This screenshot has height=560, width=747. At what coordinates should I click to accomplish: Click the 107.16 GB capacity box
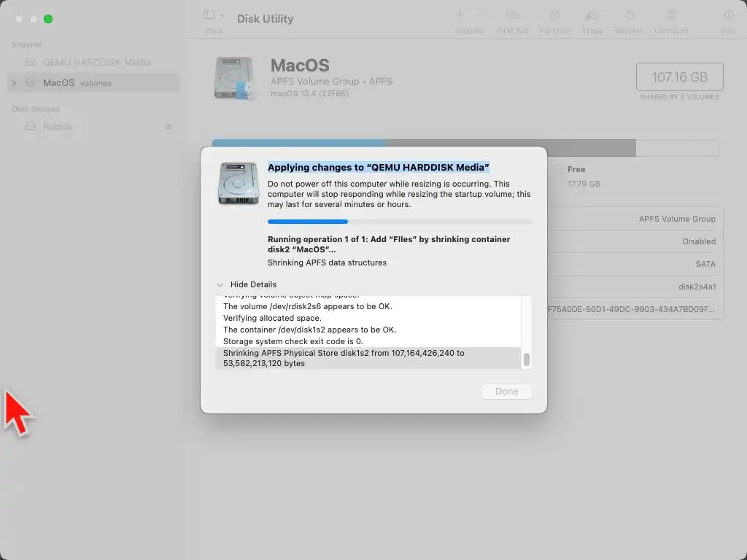(679, 77)
